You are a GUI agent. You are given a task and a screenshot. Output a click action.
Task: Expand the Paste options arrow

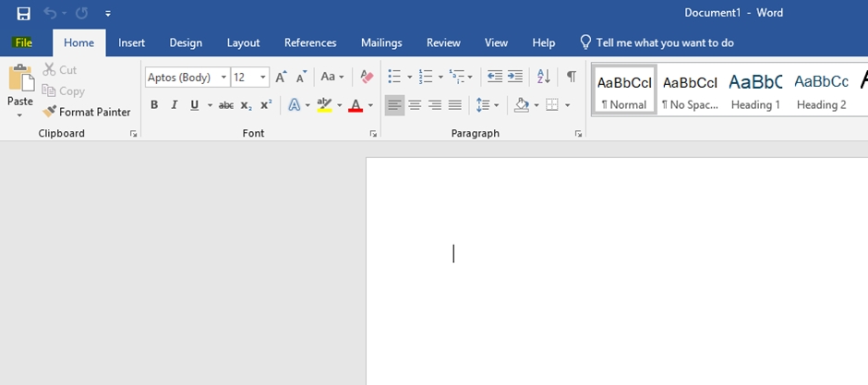[x=19, y=116]
